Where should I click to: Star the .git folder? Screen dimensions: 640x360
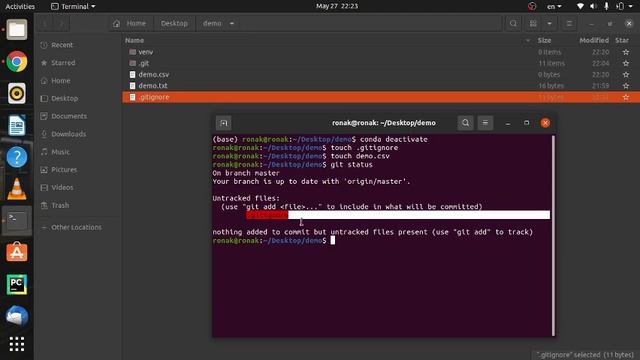[x=626, y=63]
